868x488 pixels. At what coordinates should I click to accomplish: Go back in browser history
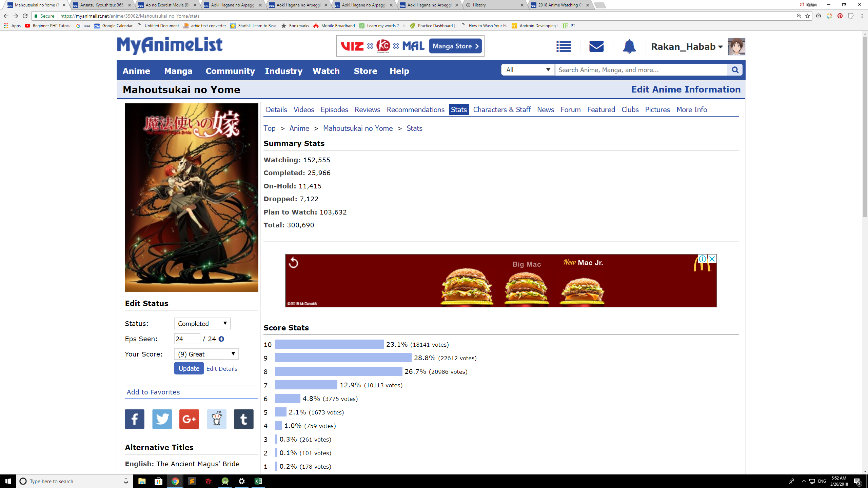tap(6, 16)
